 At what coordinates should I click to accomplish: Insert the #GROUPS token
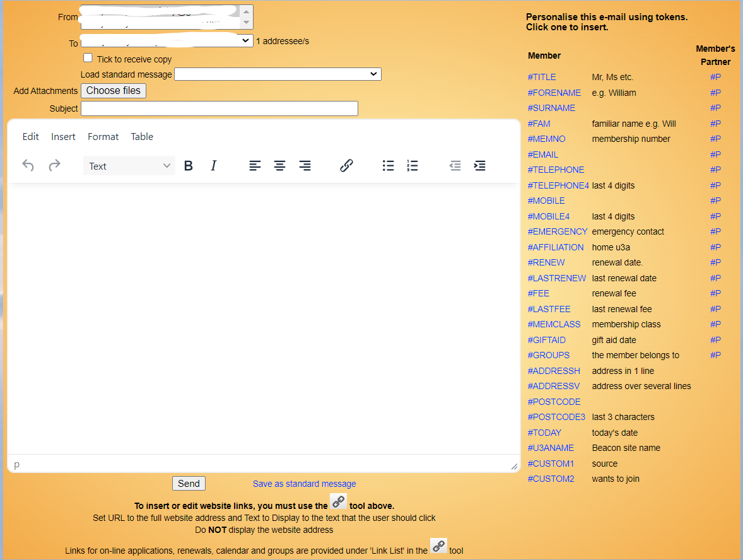(548, 355)
